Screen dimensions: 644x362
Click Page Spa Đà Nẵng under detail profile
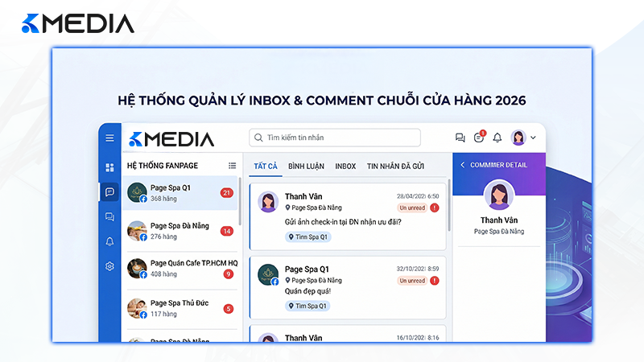click(x=499, y=232)
